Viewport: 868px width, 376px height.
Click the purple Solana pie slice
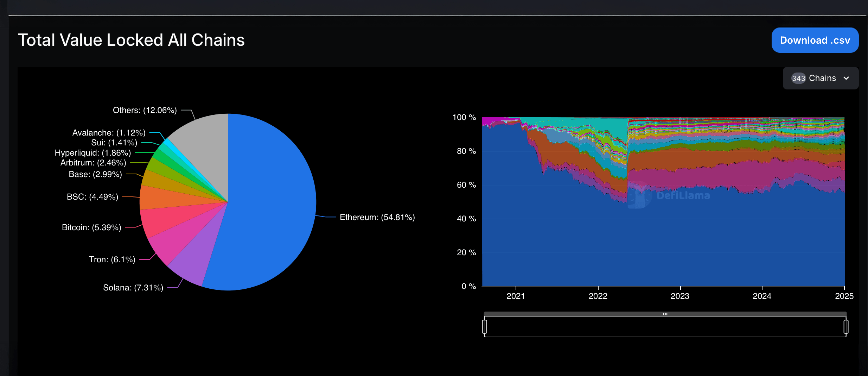click(193, 261)
